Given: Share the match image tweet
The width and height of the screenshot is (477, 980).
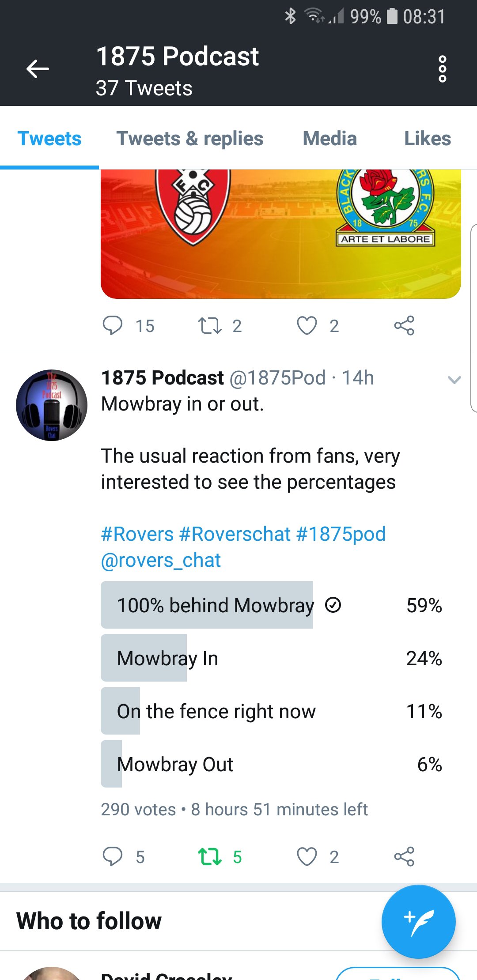Looking at the screenshot, I should [404, 326].
